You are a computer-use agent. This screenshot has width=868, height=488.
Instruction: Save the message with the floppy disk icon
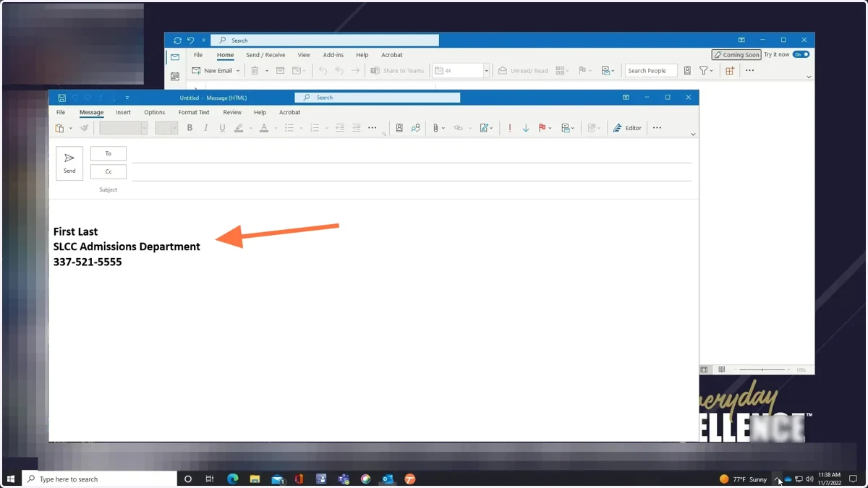tap(61, 98)
